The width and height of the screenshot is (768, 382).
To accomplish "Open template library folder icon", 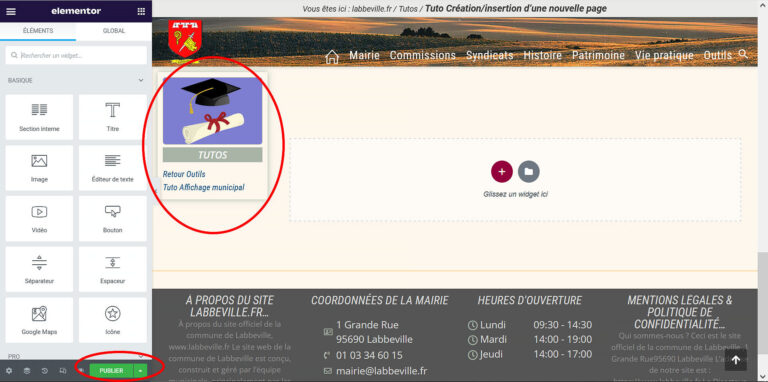I will coord(528,171).
